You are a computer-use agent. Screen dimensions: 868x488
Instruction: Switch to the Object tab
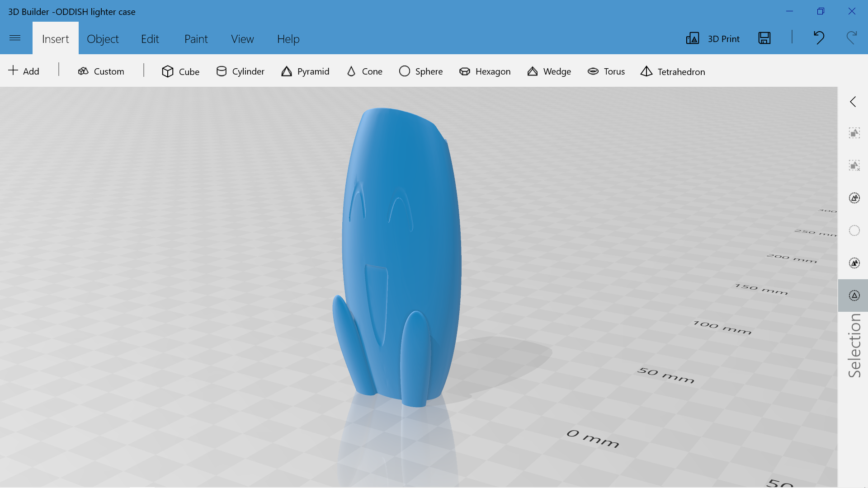click(103, 39)
